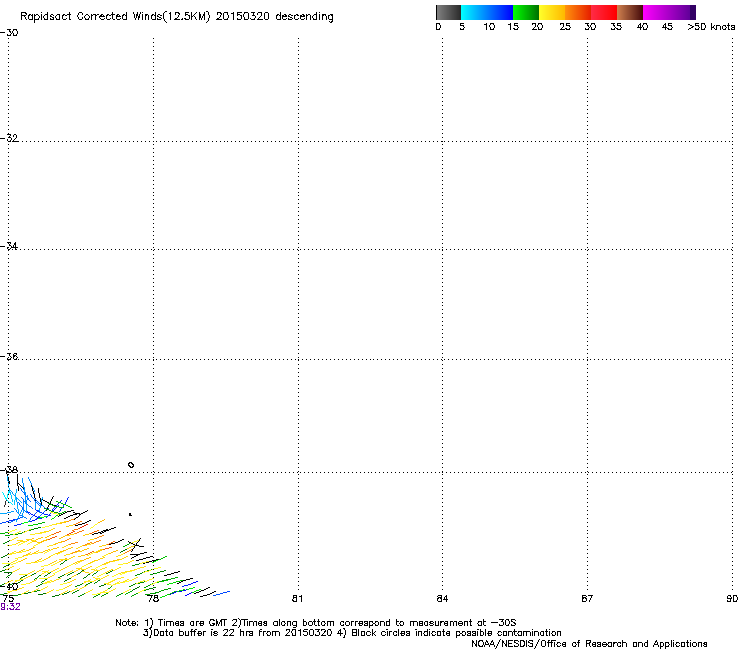Pick the red 30-35 knots color band

click(x=604, y=12)
